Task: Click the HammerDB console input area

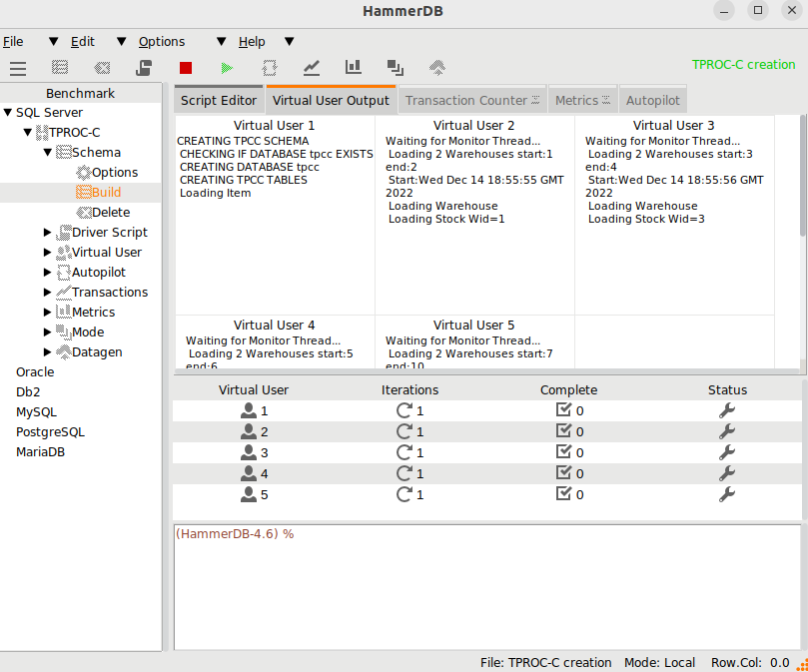Action: pos(486,589)
